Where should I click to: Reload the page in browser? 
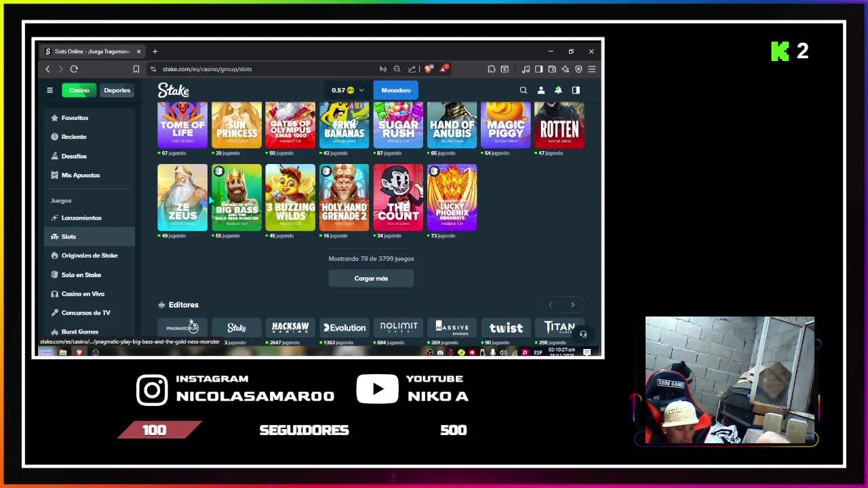point(74,69)
